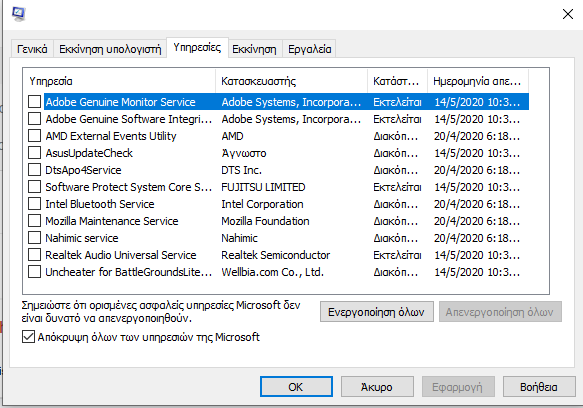Click the Wellbia.com Co., Ltd. cell
Screen dimensions: 583x408
pyautogui.click(x=273, y=272)
